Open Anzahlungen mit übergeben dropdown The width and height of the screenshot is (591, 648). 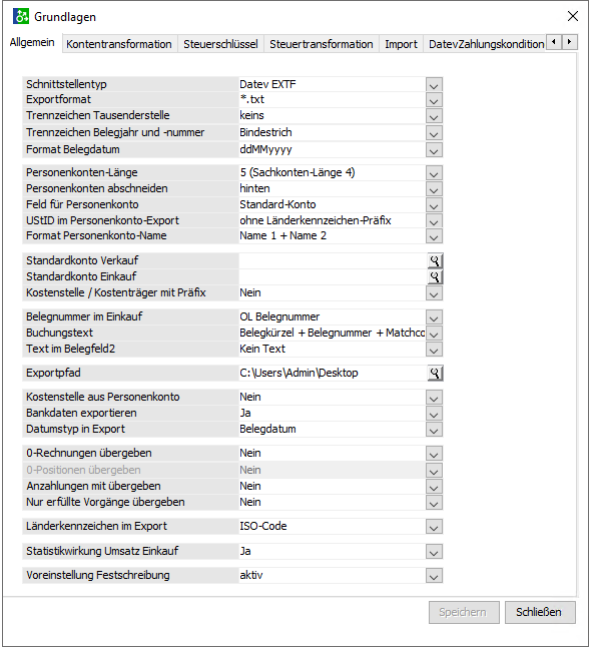pos(434,486)
